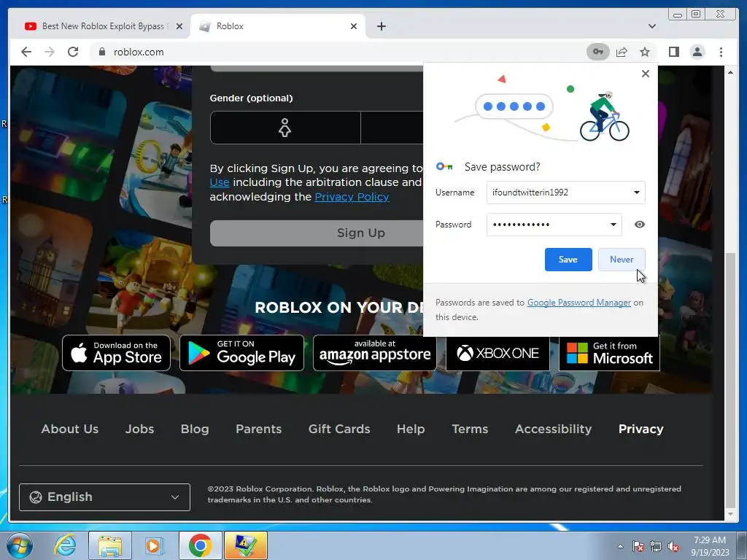Open the About Us footer link

69,429
